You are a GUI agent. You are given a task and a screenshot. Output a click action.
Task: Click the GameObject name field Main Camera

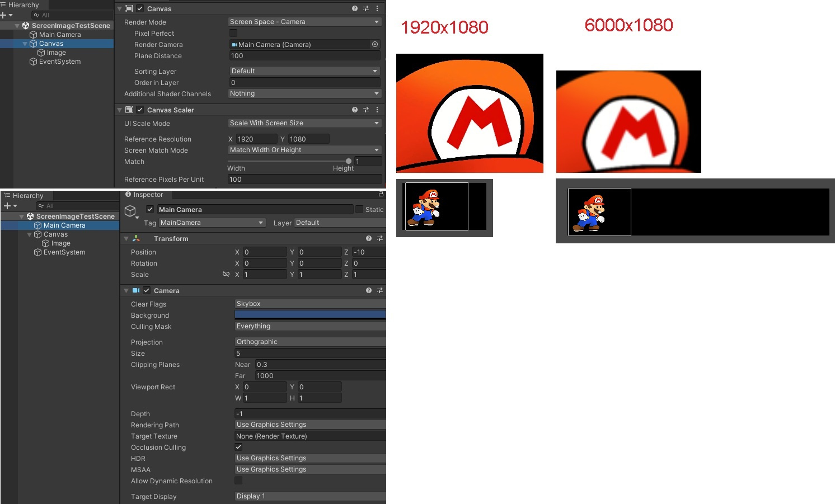[x=254, y=209]
